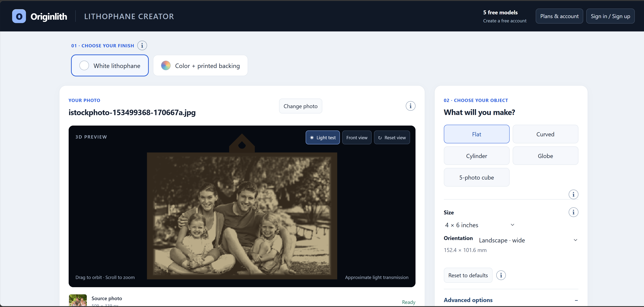
Task: Click Reset view button
Action: pos(392,138)
